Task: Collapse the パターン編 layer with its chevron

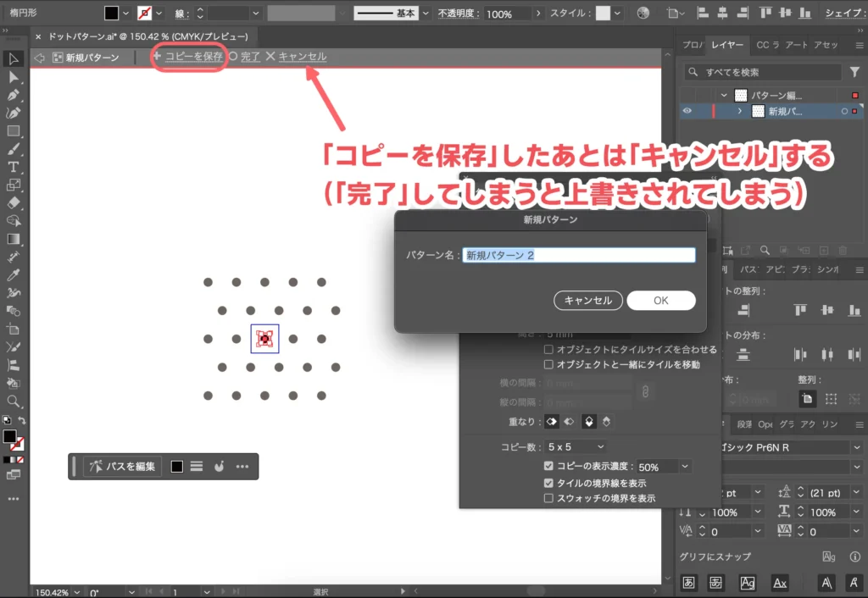Action: 724,95
